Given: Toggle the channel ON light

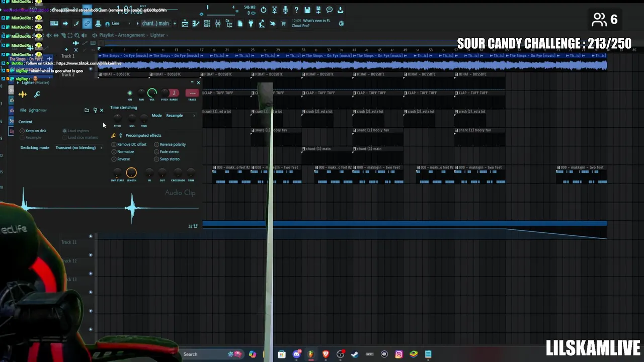Looking at the screenshot, I should pos(130,93).
